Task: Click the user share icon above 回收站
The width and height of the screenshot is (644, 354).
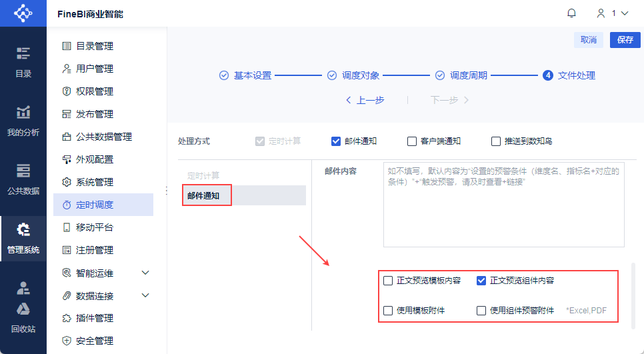Action: point(23,288)
